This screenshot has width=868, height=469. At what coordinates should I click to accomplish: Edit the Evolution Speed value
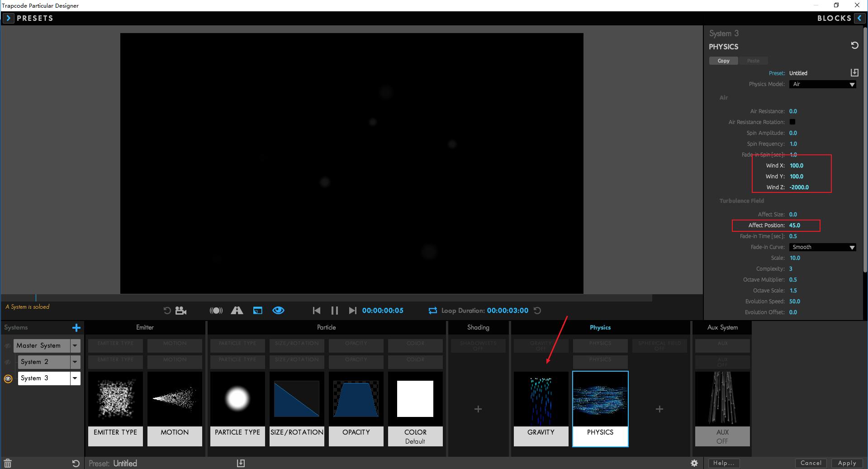click(795, 301)
